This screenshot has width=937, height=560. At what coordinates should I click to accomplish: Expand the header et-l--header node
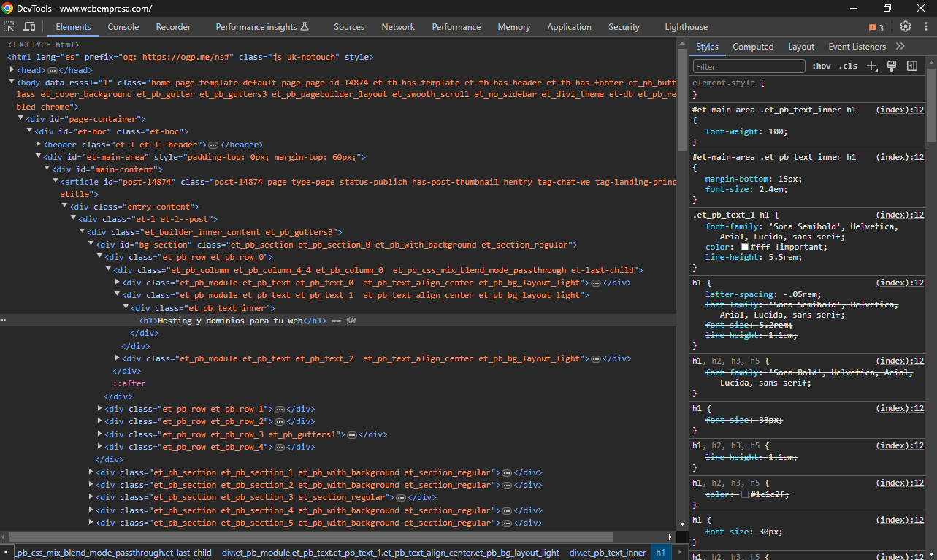pyautogui.click(x=38, y=145)
